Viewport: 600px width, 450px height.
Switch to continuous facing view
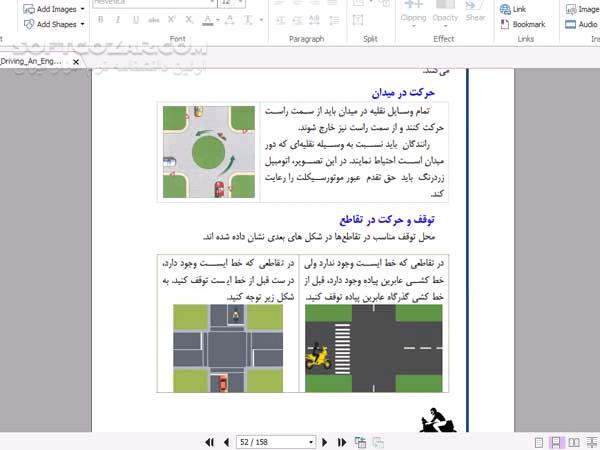click(592, 443)
